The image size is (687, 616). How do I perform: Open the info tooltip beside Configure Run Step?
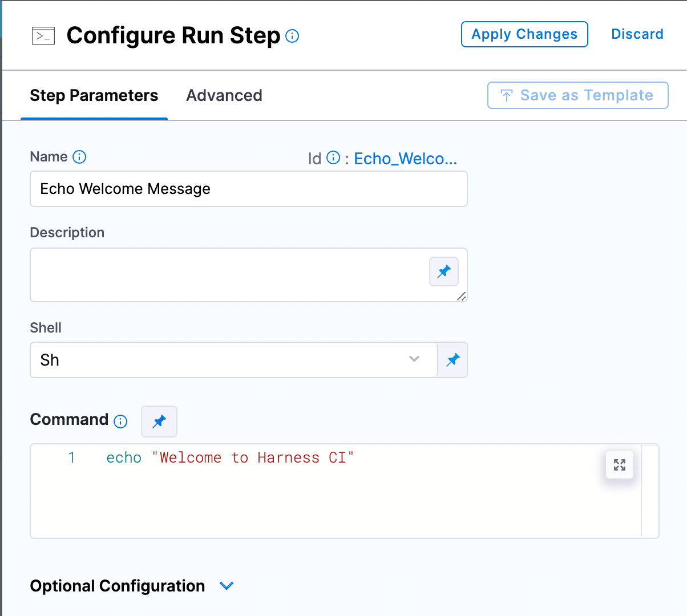pyautogui.click(x=292, y=36)
